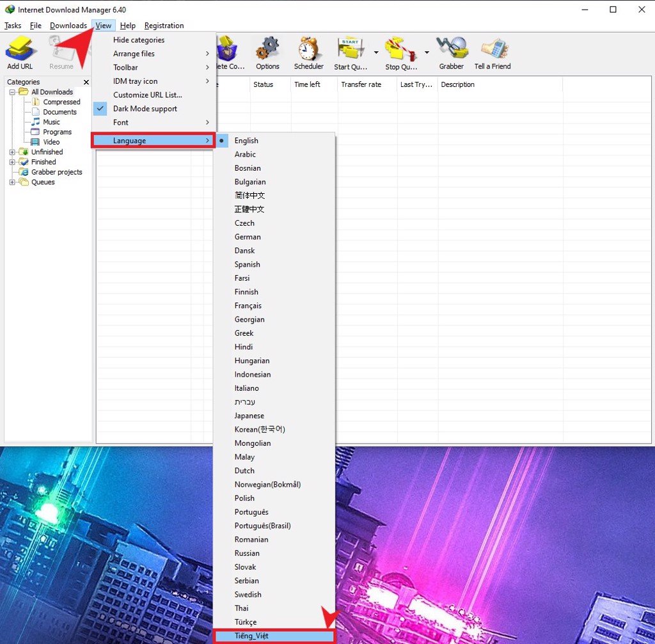This screenshot has height=644, width=655.
Task: Select the Music category note icon
Action: pos(36,122)
